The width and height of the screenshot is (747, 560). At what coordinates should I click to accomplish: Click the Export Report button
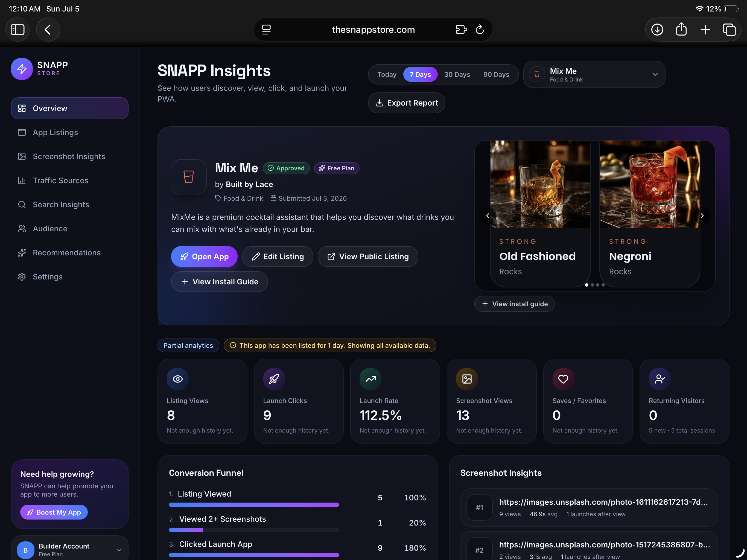click(406, 103)
